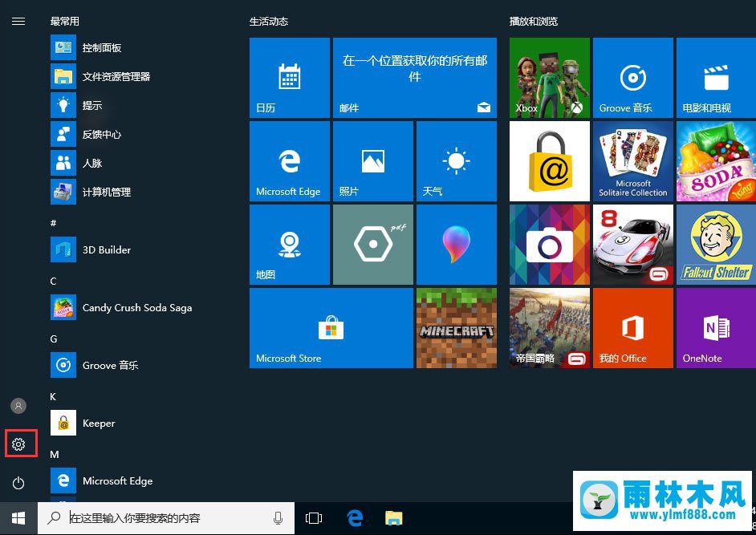Image resolution: width=756 pixels, height=535 pixels.
Task: Open the 电影和电视 tile
Action: pyautogui.click(x=716, y=78)
